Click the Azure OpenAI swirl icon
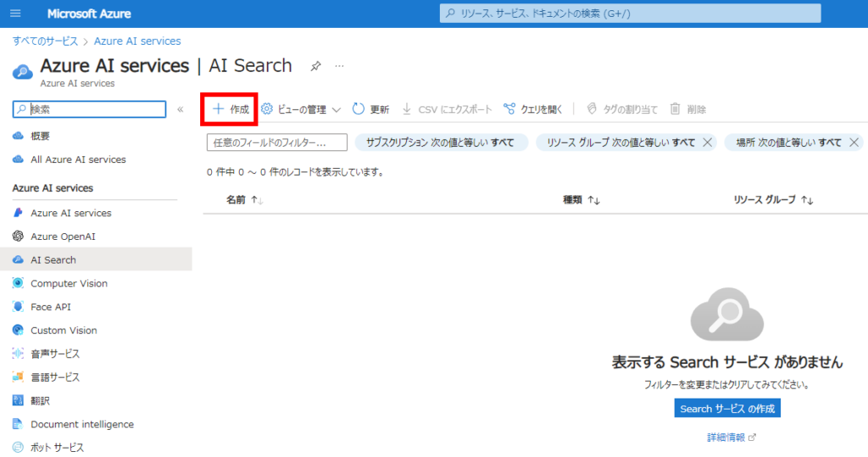This screenshot has height=457, width=868. pos(19,236)
